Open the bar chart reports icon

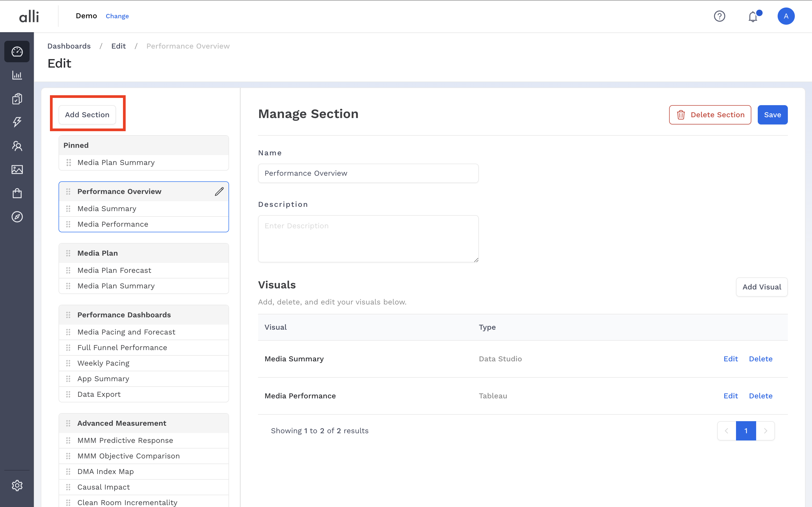tap(17, 75)
